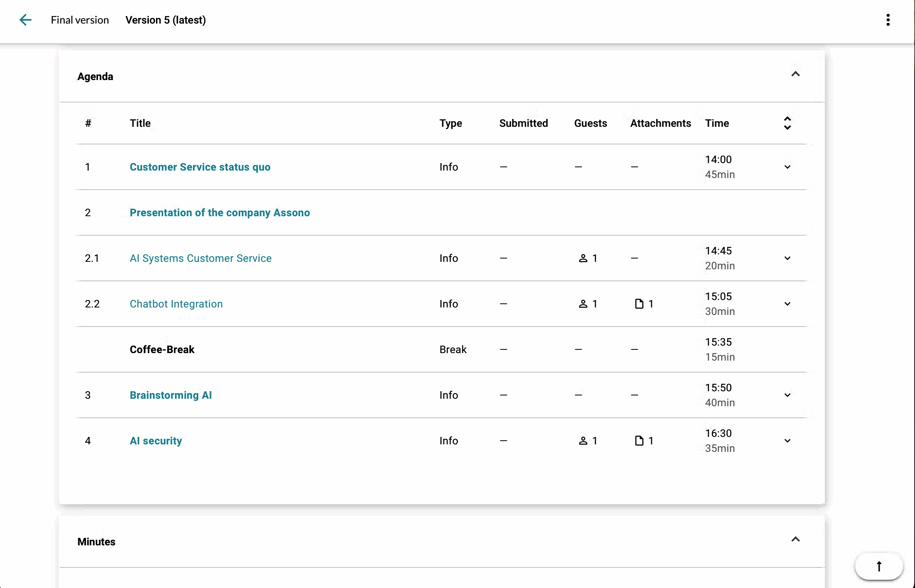Click the attachment icon on the AI security row

639,441
